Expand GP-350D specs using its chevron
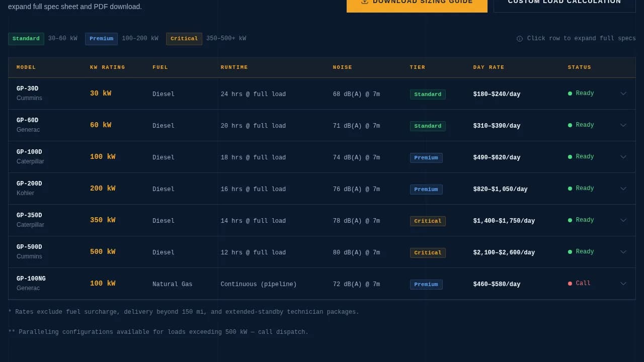Screen dimensions: 644x362 point(623,220)
